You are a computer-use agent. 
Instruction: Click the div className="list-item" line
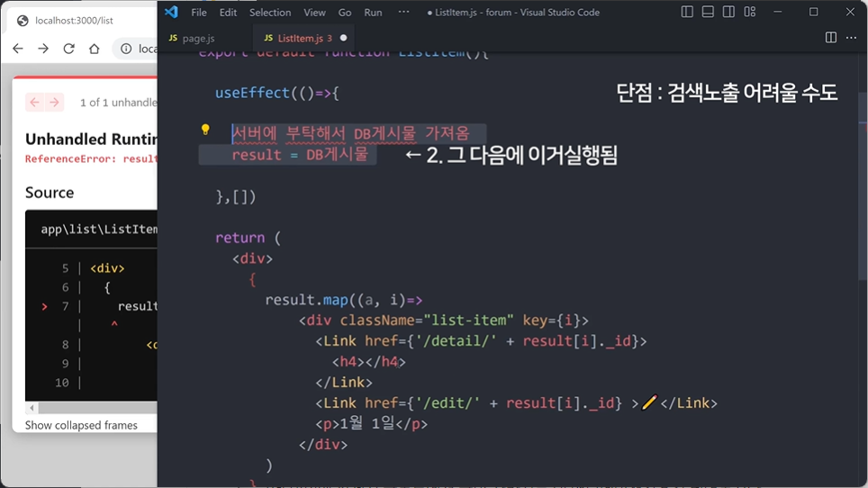pyautogui.click(x=443, y=321)
